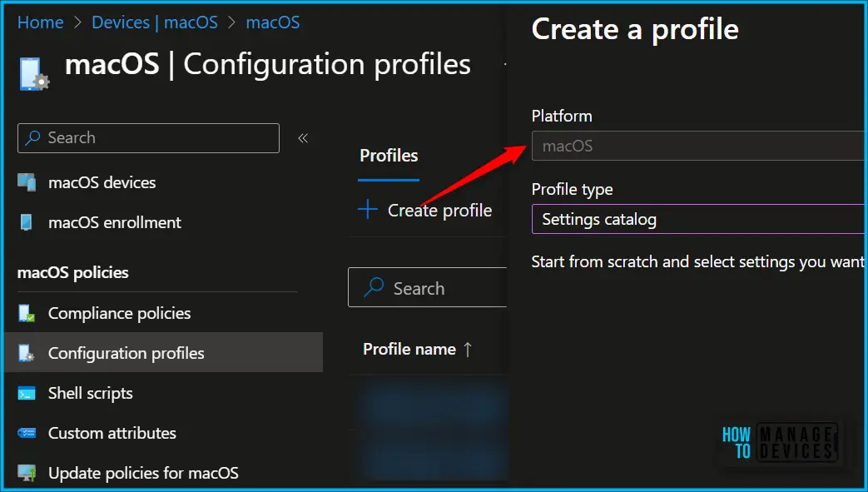868x492 pixels.
Task: Click the profiles search magnifier icon
Action: coord(374,287)
